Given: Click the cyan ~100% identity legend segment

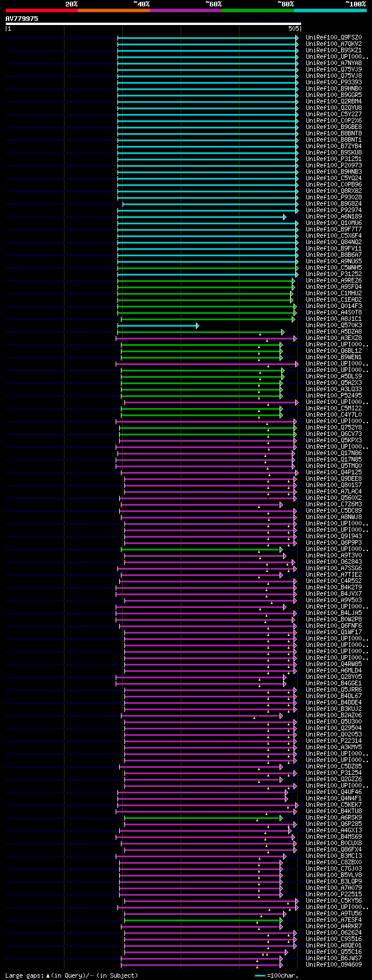Looking at the screenshot, I should point(330,10).
